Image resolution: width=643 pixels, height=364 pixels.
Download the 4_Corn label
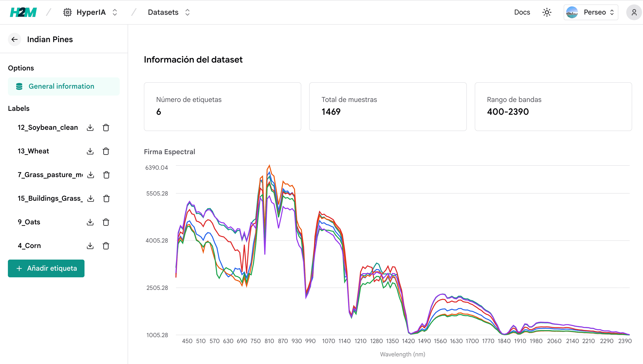tap(90, 246)
